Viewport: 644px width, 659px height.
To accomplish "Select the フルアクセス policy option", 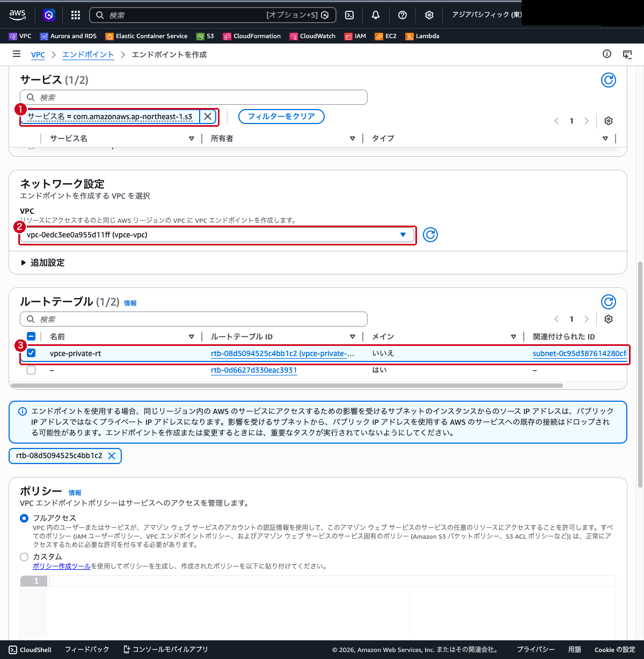I will (24, 518).
